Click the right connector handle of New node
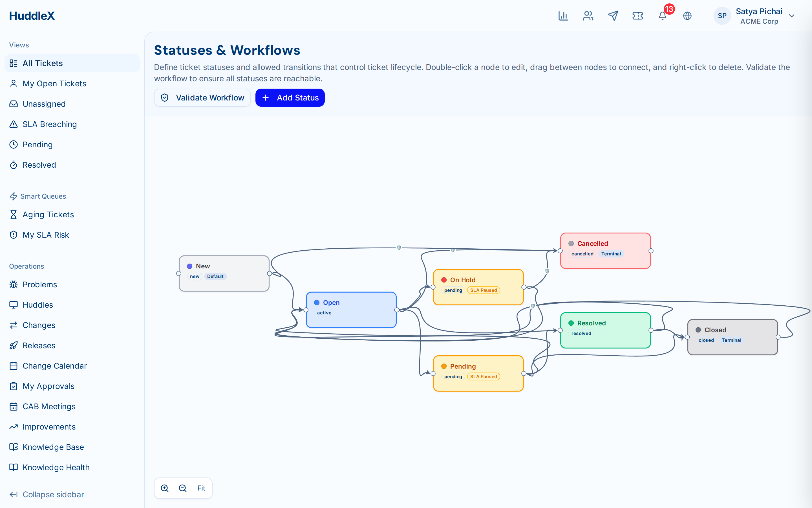The width and height of the screenshot is (812, 508). [270, 273]
